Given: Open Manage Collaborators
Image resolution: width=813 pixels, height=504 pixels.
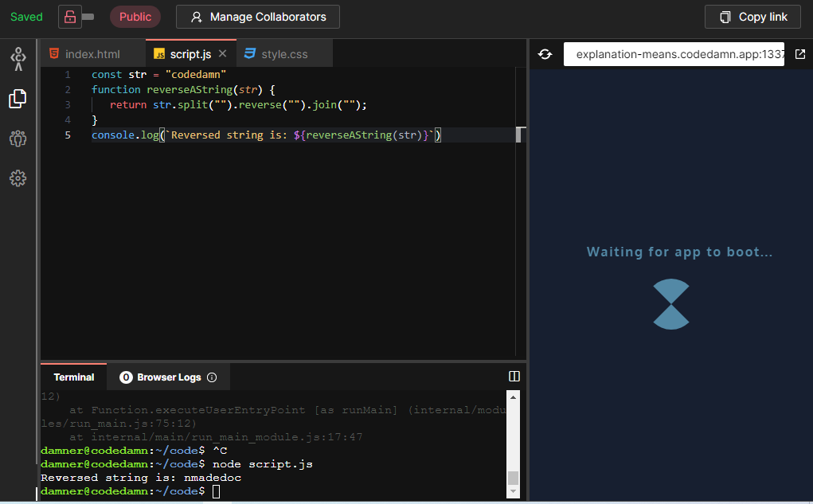Looking at the screenshot, I should click(x=258, y=17).
